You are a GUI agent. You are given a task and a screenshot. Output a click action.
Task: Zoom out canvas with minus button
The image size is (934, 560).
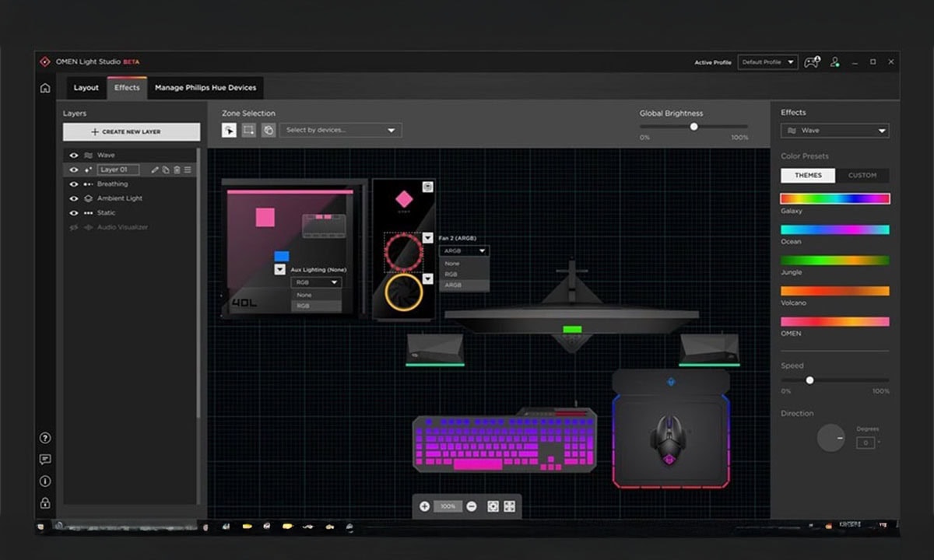(472, 506)
